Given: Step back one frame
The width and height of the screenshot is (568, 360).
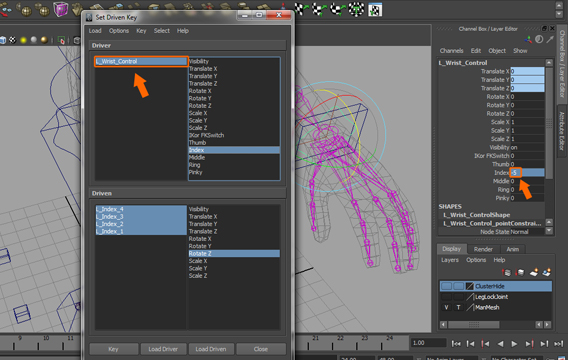Looking at the screenshot, I should point(470,344).
